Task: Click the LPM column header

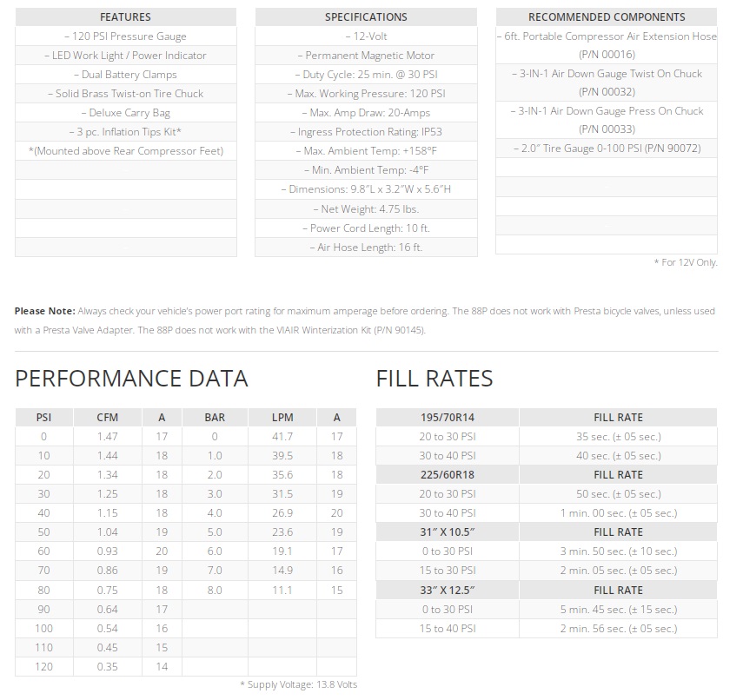Action: (x=282, y=418)
